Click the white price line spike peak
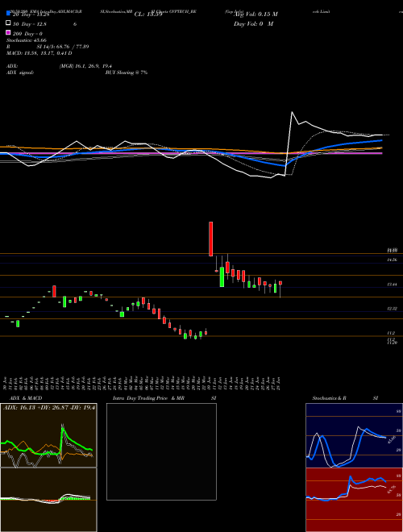The height and width of the screenshot is (532, 403). (292, 112)
